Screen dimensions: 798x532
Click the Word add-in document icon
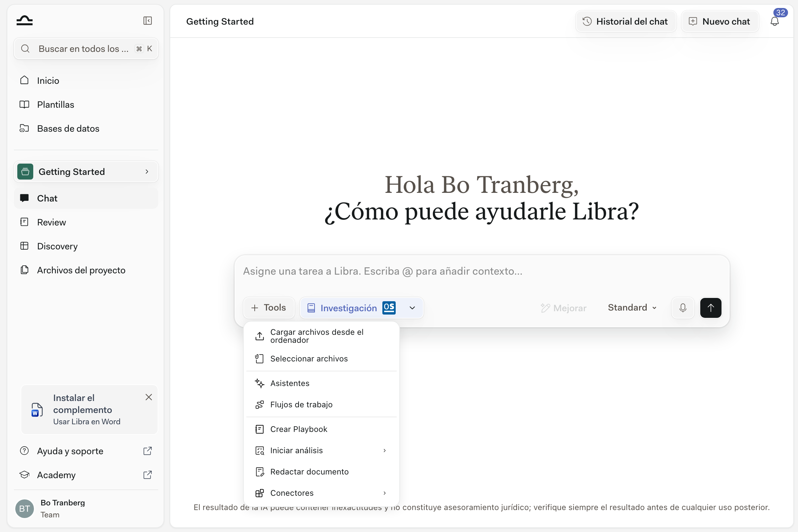coord(37,410)
